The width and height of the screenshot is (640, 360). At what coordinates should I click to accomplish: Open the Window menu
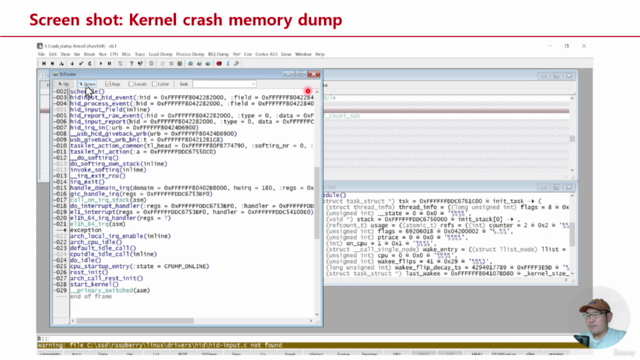coord(303,54)
